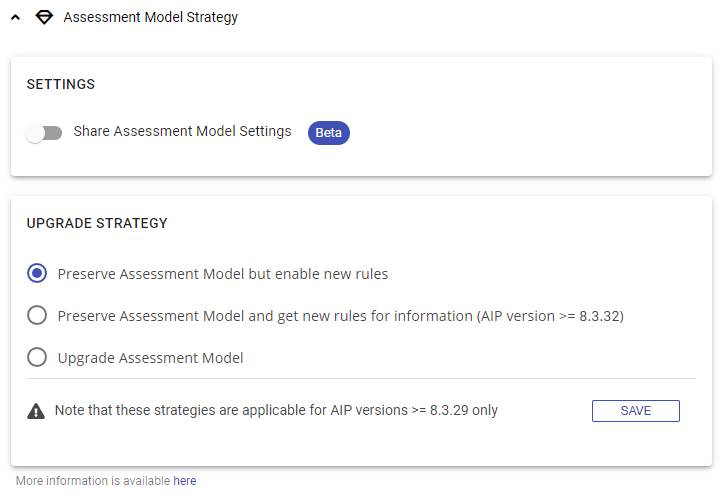Viewport: 726px width, 495px height.
Task: Click the blue Beta badge
Action: point(328,133)
